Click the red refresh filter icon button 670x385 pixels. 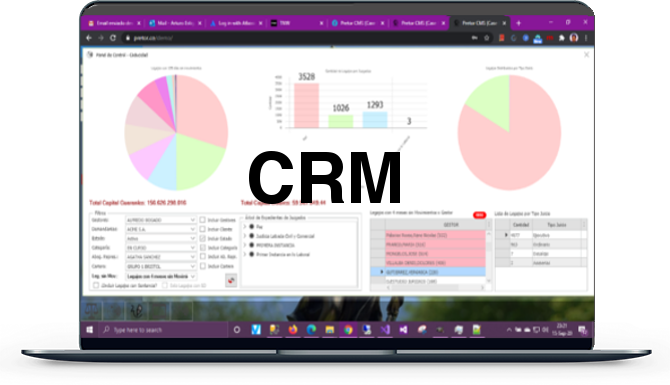(231, 280)
